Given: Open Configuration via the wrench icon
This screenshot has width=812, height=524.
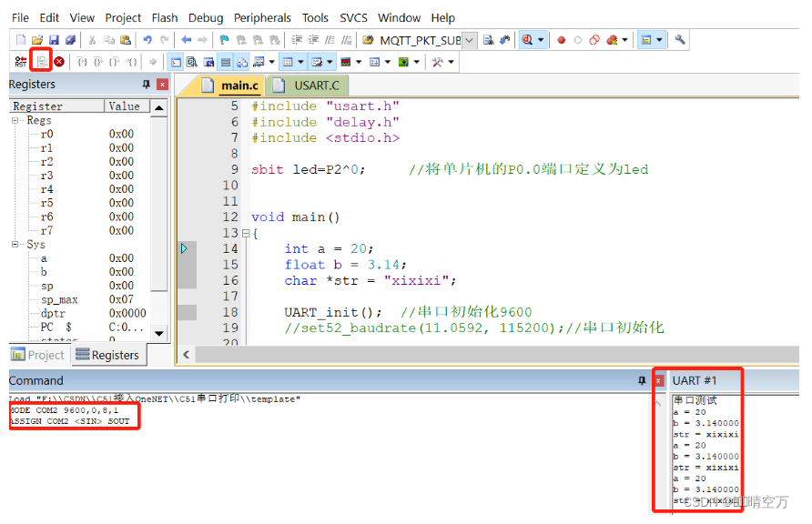Looking at the screenshot, I should (679, 40).
